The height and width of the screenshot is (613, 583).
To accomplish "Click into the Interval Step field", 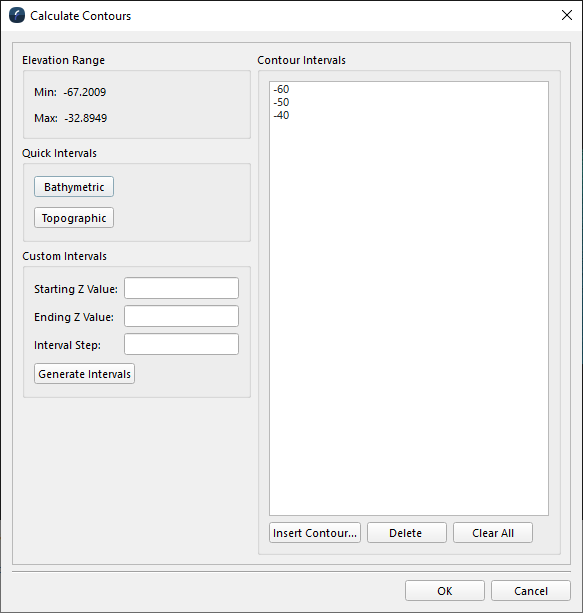I will pos(181,344).
